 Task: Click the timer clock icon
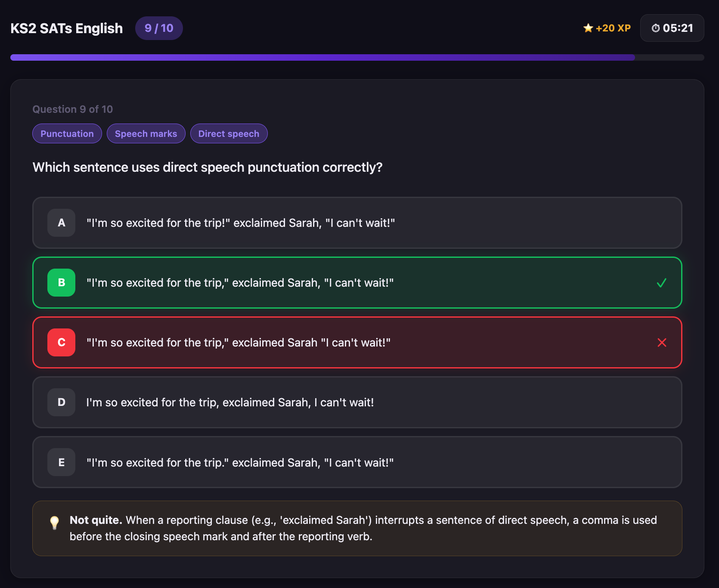[x=656, y=28]
